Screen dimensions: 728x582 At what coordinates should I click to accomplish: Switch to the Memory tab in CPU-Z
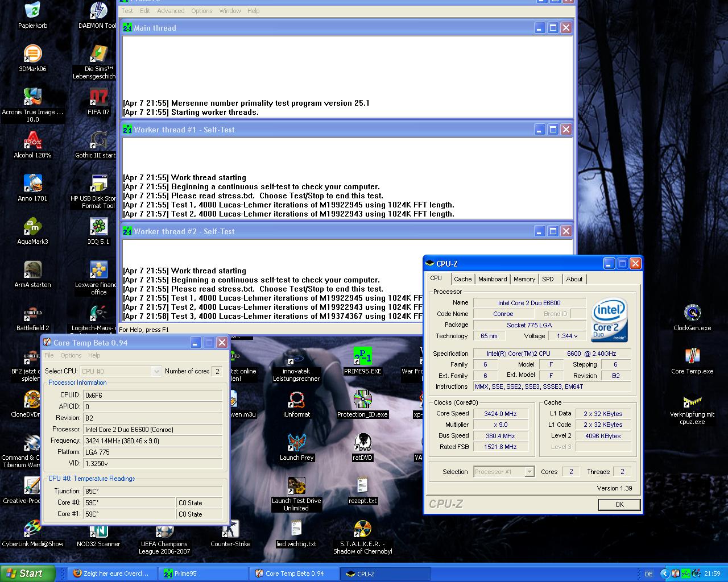tap(524, 279)
